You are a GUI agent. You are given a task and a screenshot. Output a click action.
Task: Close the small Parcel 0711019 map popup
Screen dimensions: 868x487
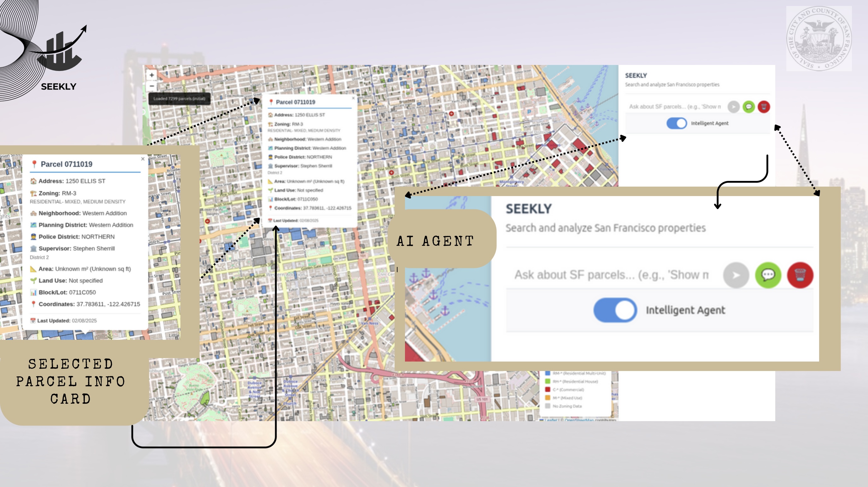353,98
